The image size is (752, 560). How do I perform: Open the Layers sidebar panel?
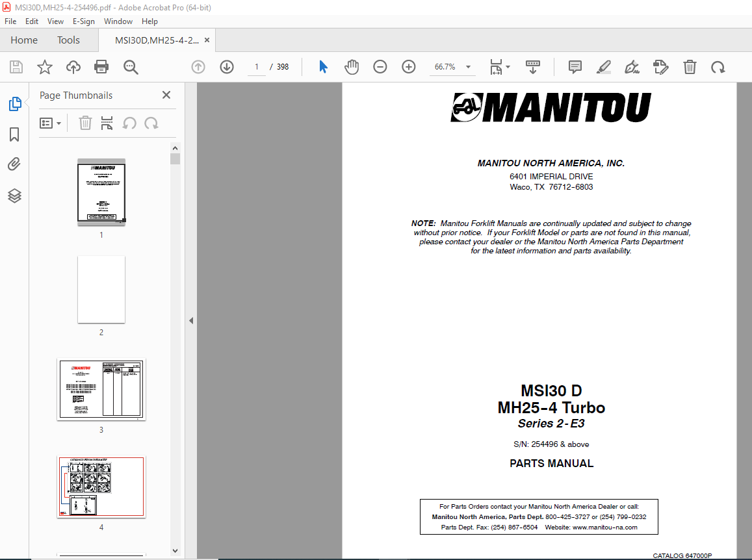pyautogui.click(x=14, y=195)
